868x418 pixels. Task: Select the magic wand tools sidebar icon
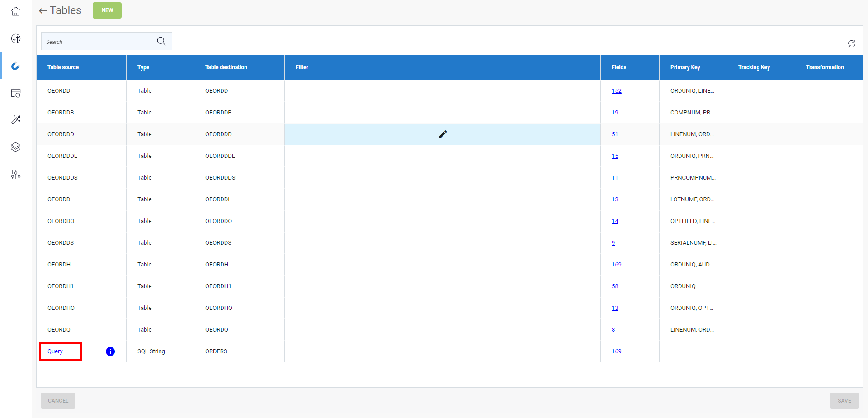[16, 120]
